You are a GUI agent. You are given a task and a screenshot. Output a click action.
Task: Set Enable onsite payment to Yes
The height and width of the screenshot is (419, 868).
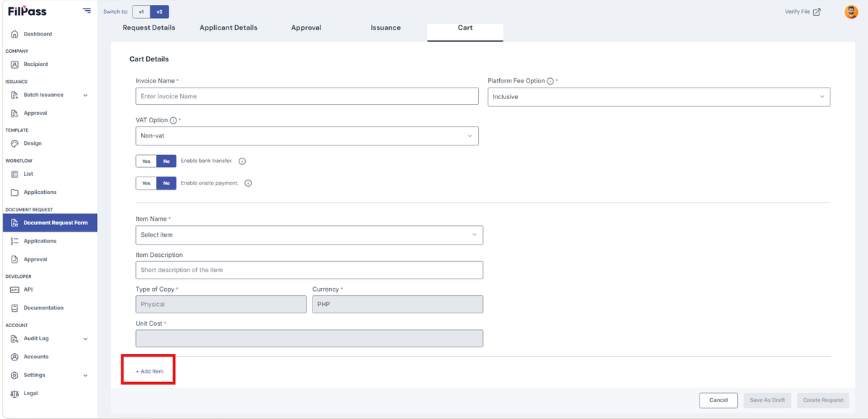tap(146, 183)
